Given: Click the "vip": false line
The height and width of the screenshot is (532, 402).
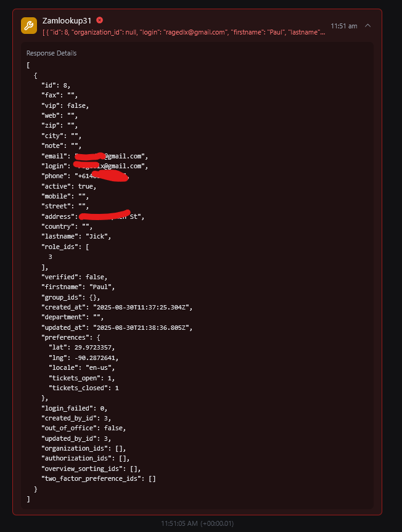Looking at the screenshot, I should click(x=65, y=106).
